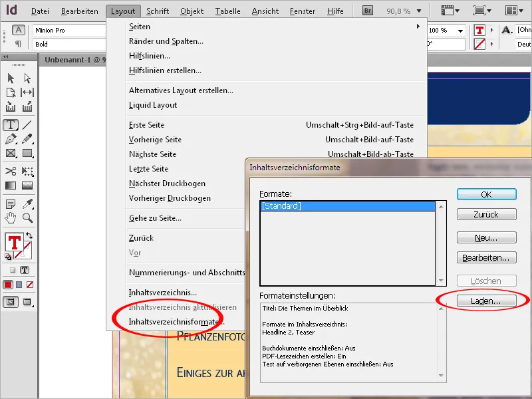
Task: Open the Schrift menu
Action: pos(158,11)
